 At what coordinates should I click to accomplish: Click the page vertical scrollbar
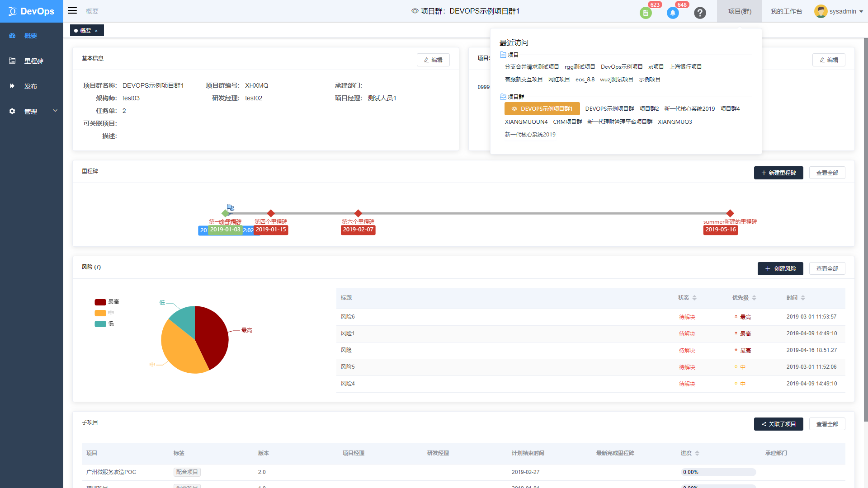865,230
